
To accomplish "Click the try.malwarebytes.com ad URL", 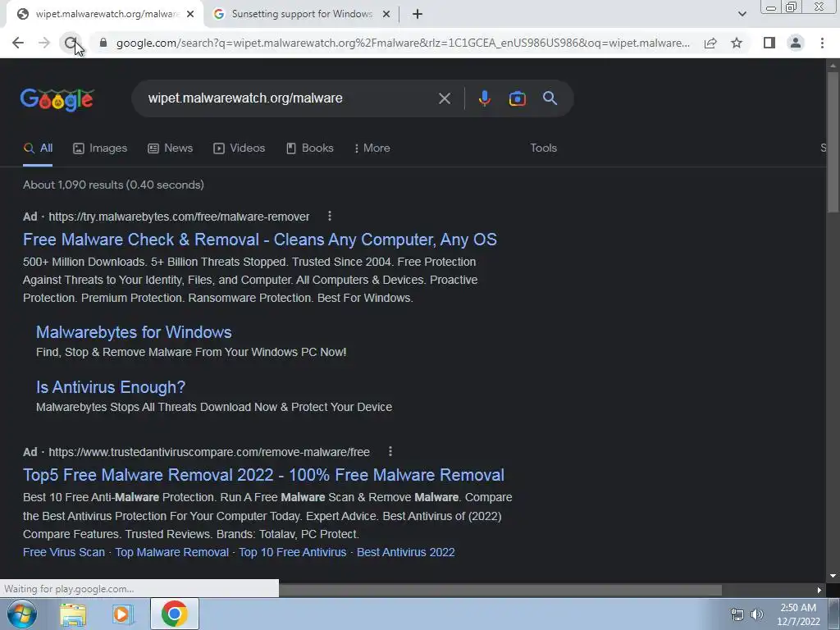I will click(179, 217).
